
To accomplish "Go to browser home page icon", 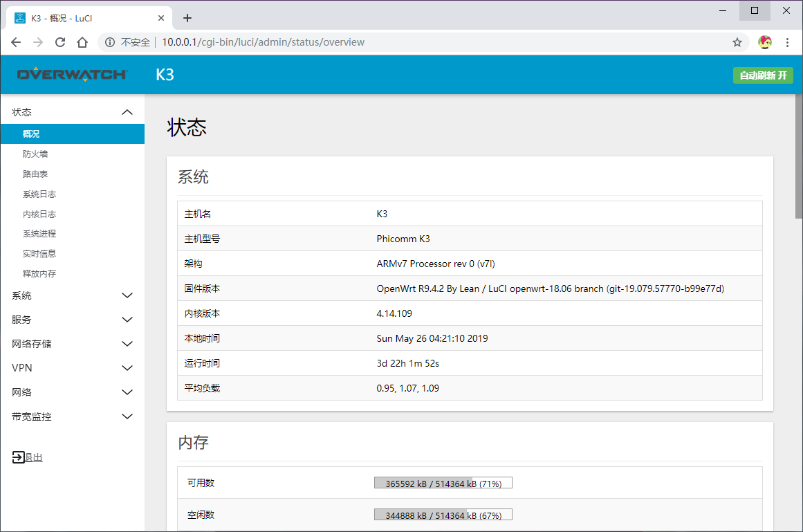I will point(82,42).
